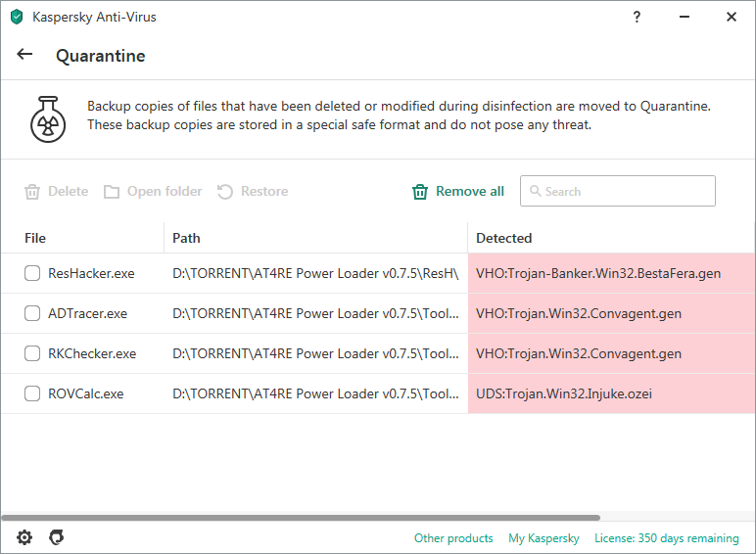
Task: Click the Restore button label
Action: pyautogui.click(x=264, y=191)
